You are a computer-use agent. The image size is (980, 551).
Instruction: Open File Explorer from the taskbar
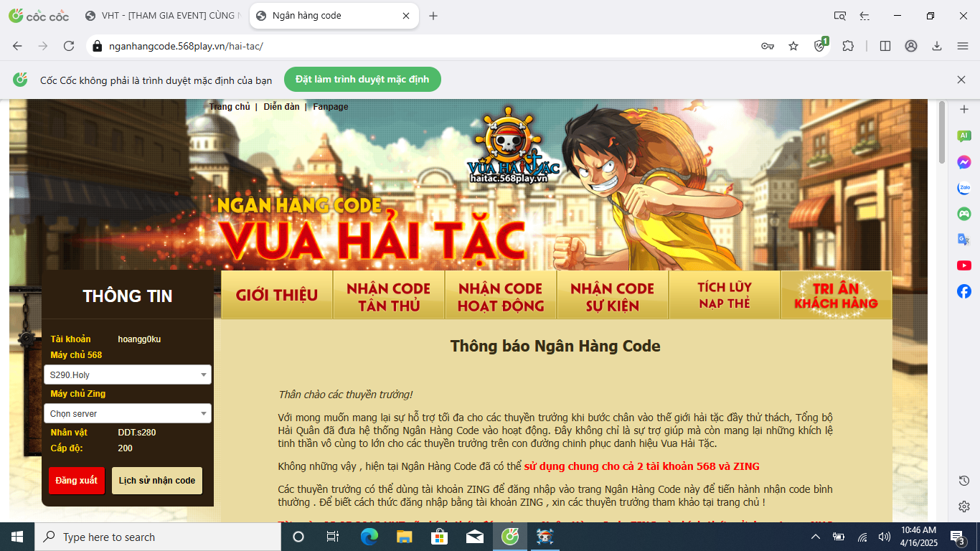click(405, 537)
